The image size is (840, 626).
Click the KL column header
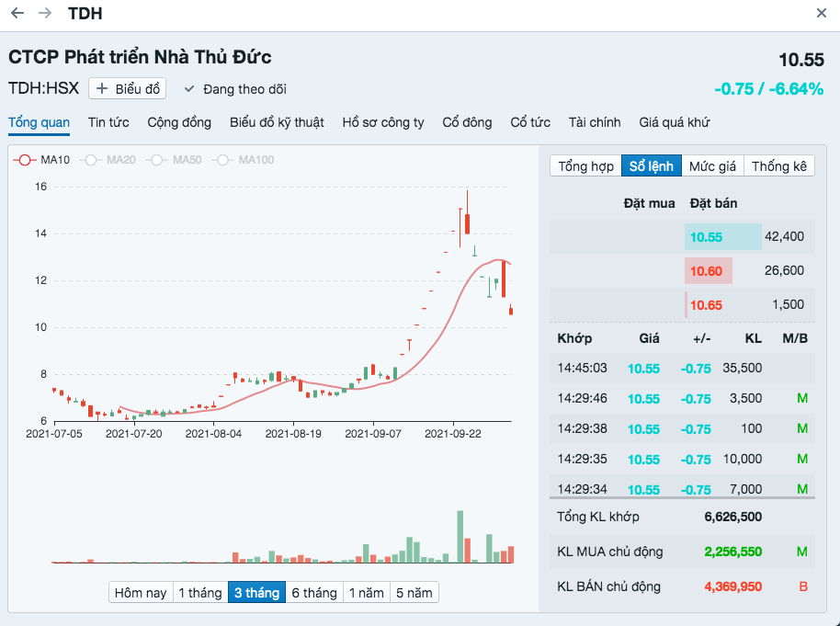754,338
